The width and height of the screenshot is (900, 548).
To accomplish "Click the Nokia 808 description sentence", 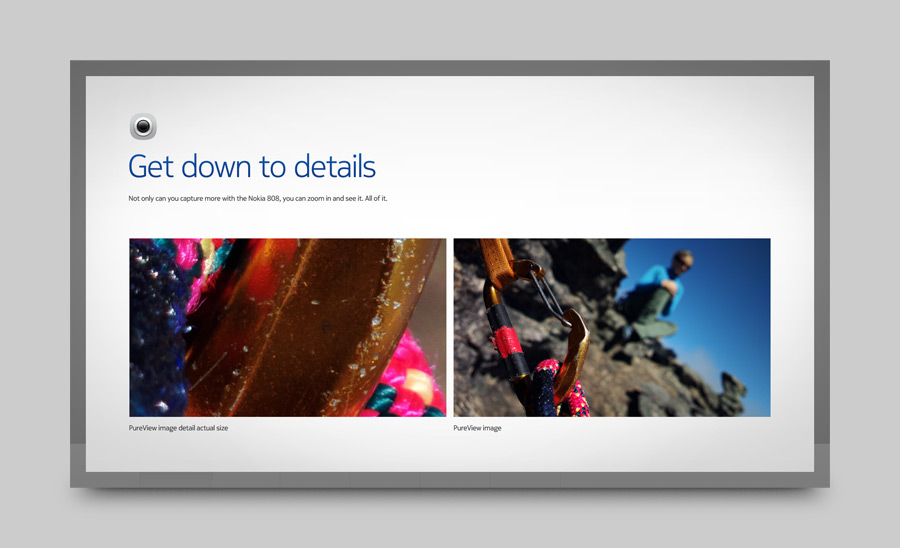I will [x=258, y=199].
